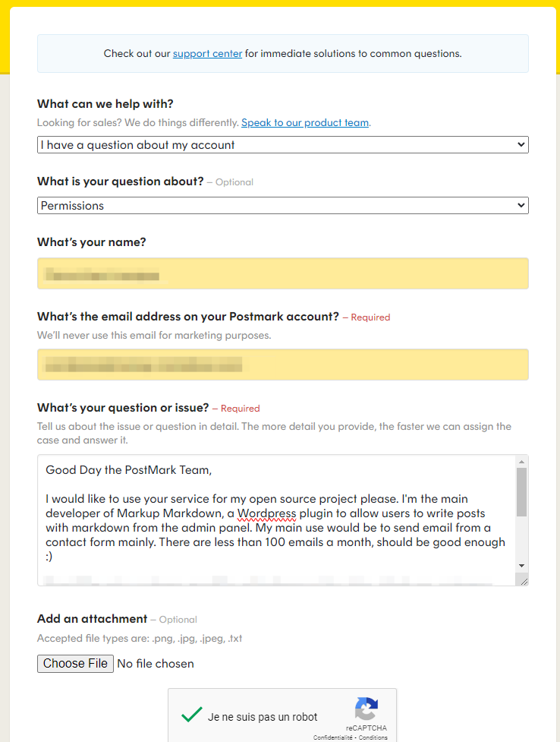Click the reCAPTCHA logo icon
Image resolution: width=560 pixels, height=742 pixels.
point(367,709)
